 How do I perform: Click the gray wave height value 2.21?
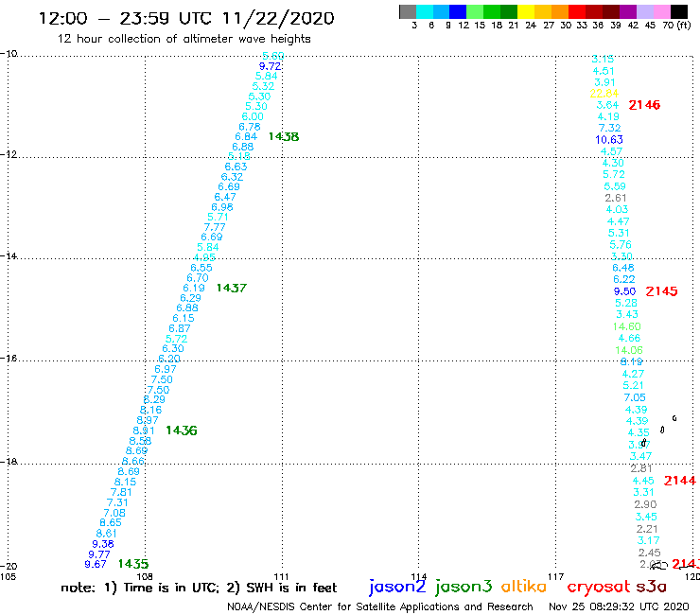coord(647,529)
